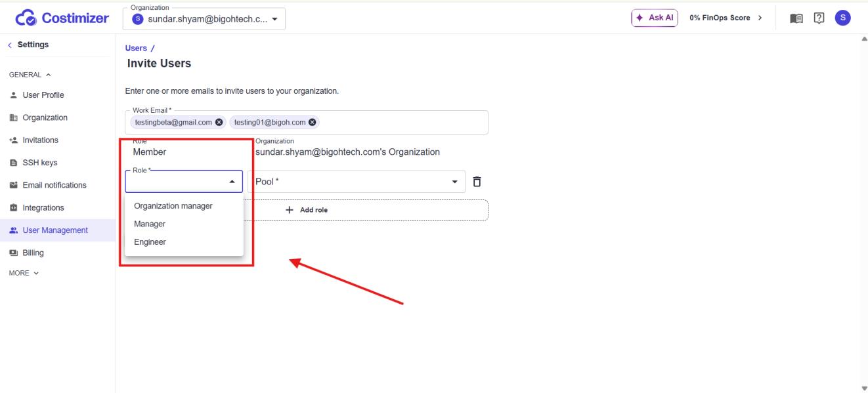Open the user avatar S menu
This screenshot has height=393, width=868.
point(842,18)
